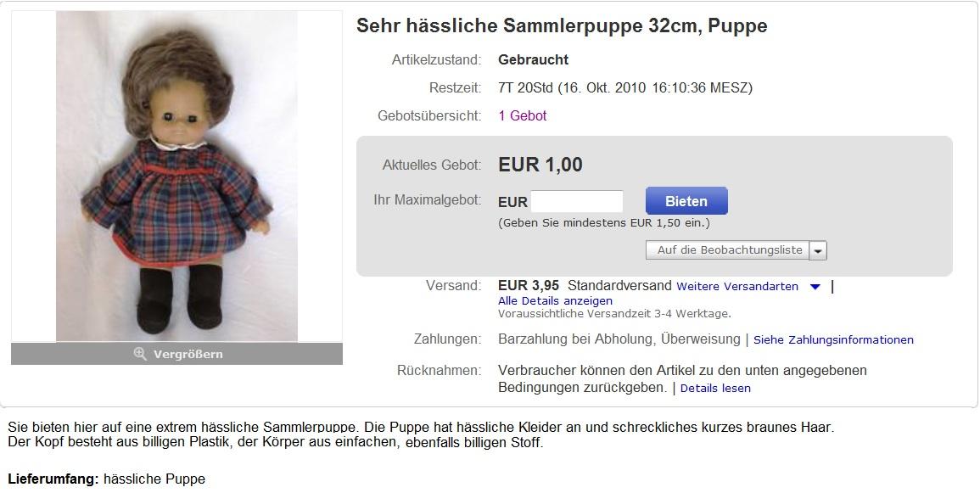Click the blue Bieten button
Screen dimensions: 980x493
[686, 201]
